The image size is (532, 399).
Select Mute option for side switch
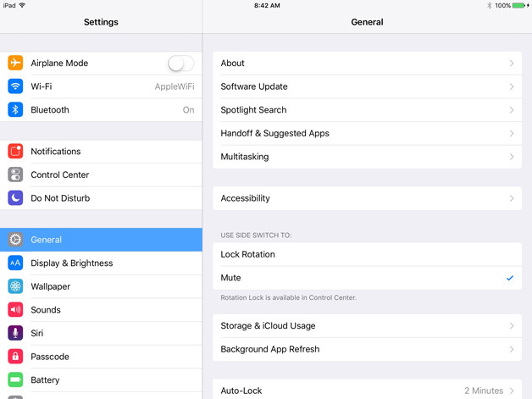point(366,278)
